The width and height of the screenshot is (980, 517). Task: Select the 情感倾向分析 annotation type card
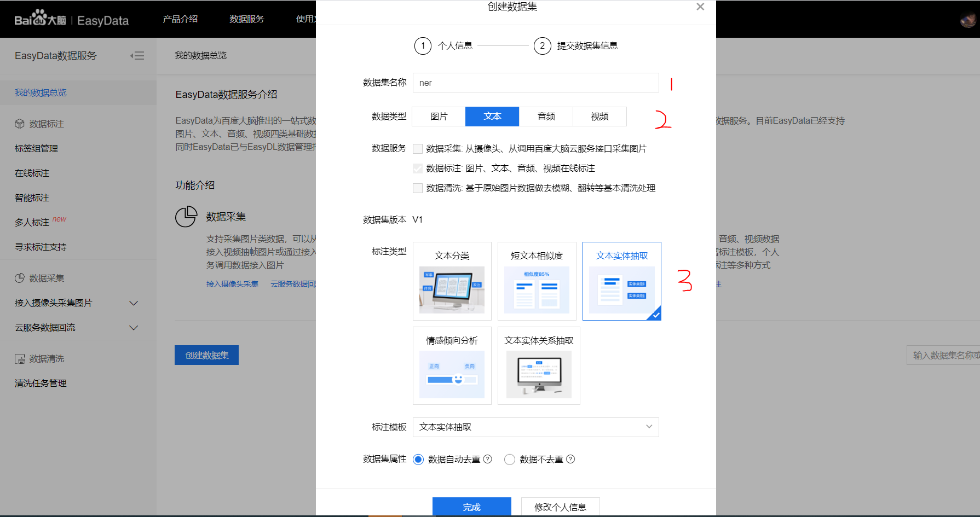pyautogui.click(x=452, y=366)
